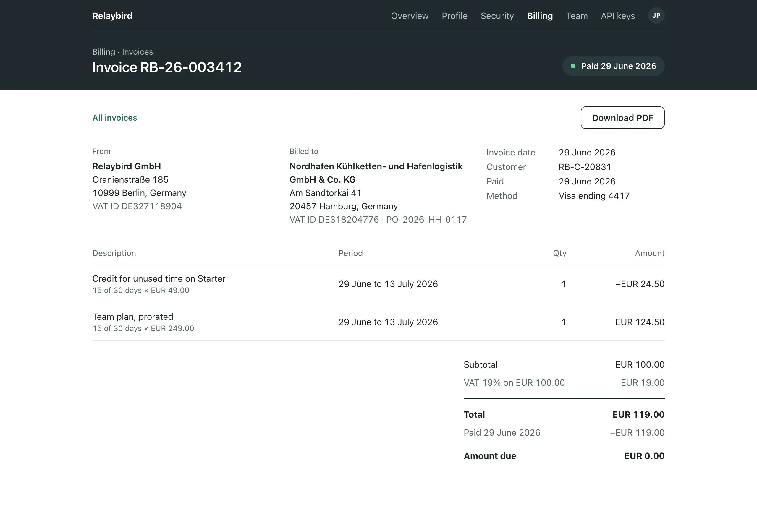Screen dimensions: 757x532
Task: Click 15 of 30 days × EUR 49.00
Action: [x=141, y=291]
